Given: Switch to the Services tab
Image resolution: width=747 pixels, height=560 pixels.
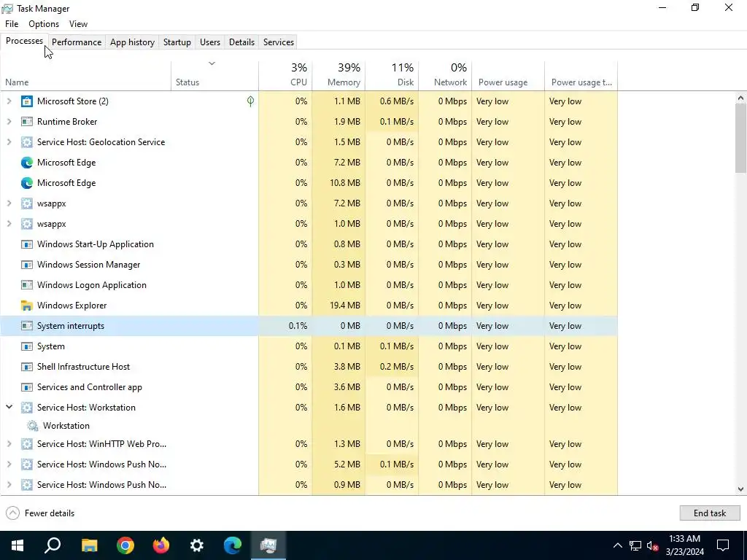Looking at the screenshot, I should 279,42.
